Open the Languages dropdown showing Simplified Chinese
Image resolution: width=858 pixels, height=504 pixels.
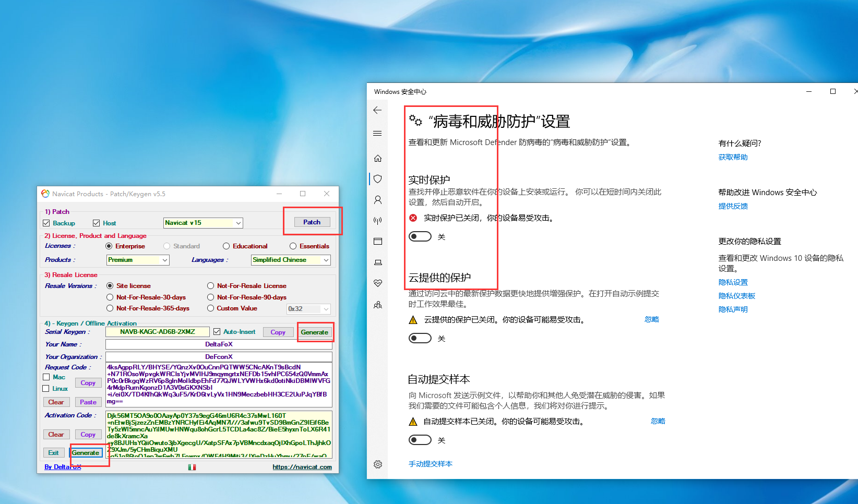291,260
